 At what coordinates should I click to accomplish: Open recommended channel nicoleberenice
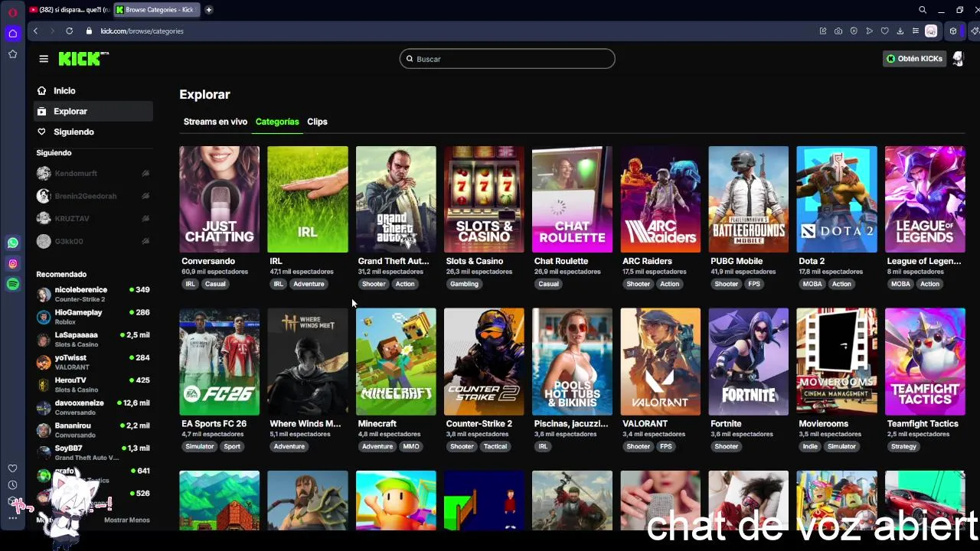coord(93,294)
